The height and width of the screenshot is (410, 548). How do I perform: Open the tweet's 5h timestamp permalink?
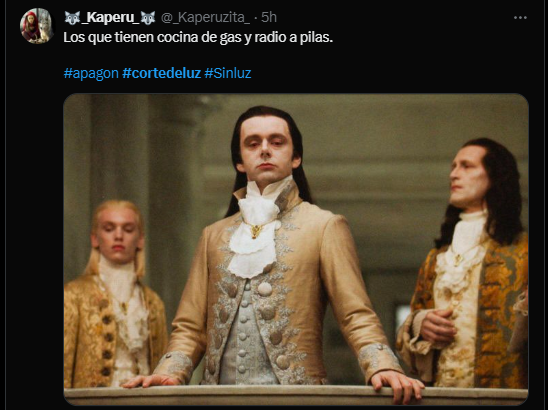tap(269, 17)
